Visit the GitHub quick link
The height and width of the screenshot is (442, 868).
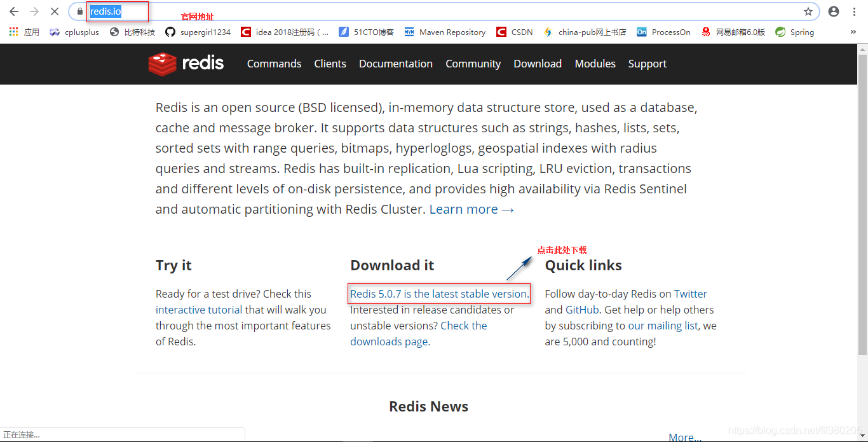coord(582,310)
